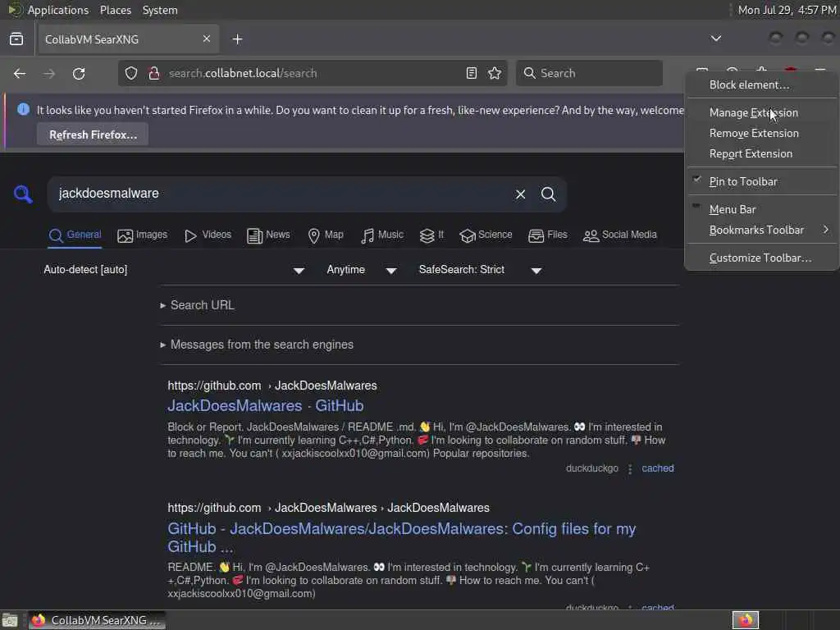Click CollabVM SearXNG taskbar window button
The width and height of the screenshot is (840, 630).
97,620
